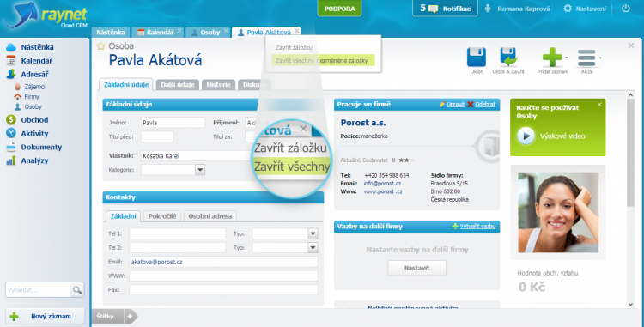Viewport: 644px width, 327px height.
Task: Open the Tel 1 Typ dropdown
Action: click(313, 233)
